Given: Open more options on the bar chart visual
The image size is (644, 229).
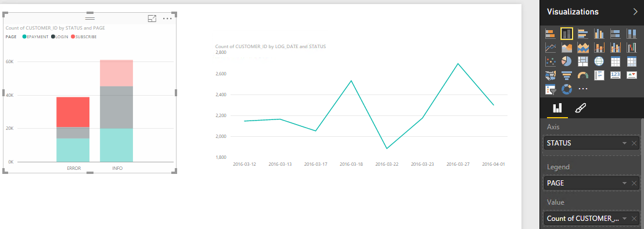Looking at the screenshot, I should [x=167, y=19].
